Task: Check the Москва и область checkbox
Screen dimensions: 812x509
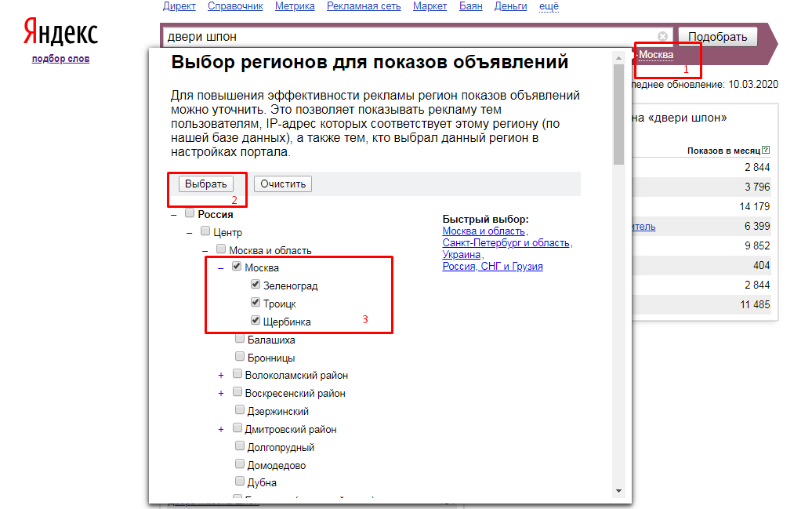Action: click(220, 249)
